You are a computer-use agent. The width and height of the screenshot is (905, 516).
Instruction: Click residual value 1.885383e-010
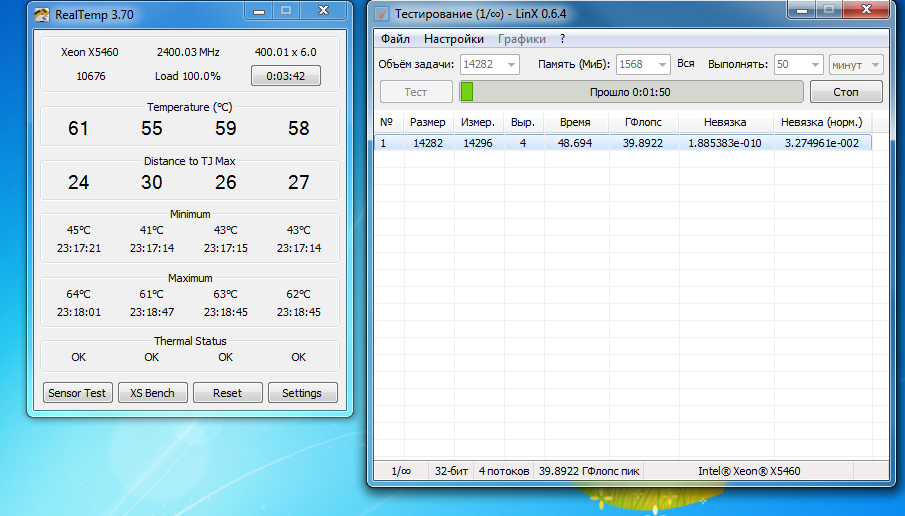[x=725, y=143]
